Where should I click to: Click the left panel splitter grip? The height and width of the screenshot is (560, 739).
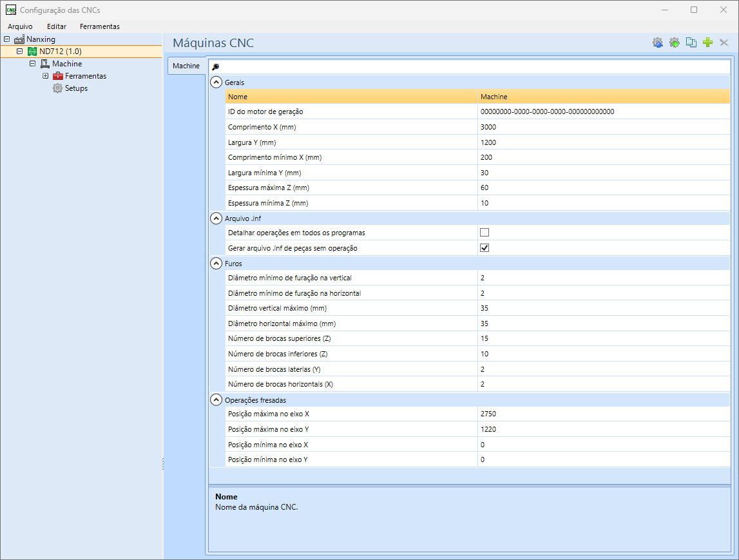coord(163,464)
